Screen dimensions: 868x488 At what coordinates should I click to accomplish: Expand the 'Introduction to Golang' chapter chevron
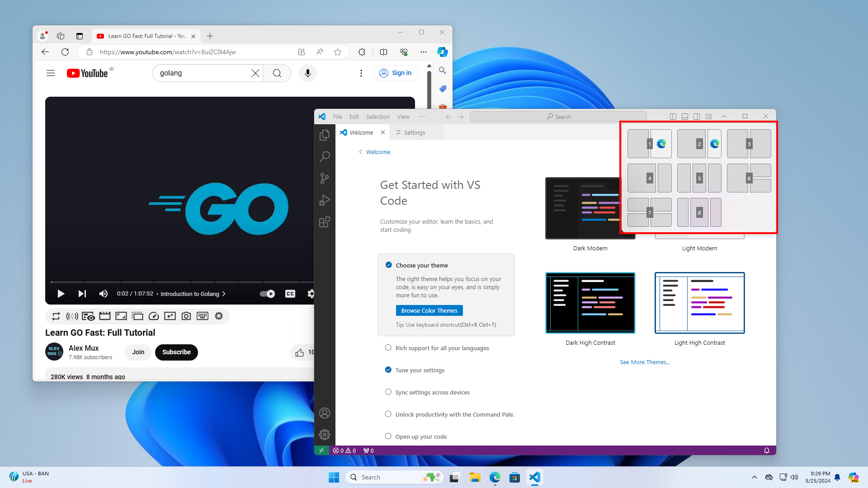click(224, 294)
